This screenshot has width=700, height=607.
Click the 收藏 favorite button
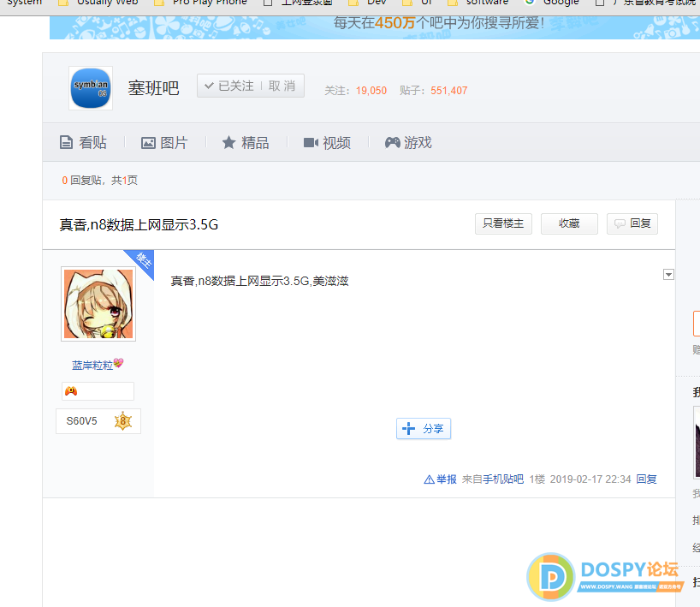click(569, 223)
